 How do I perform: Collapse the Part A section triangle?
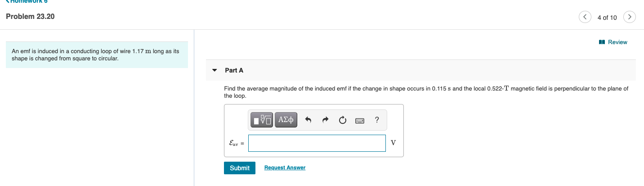(215, 70)
